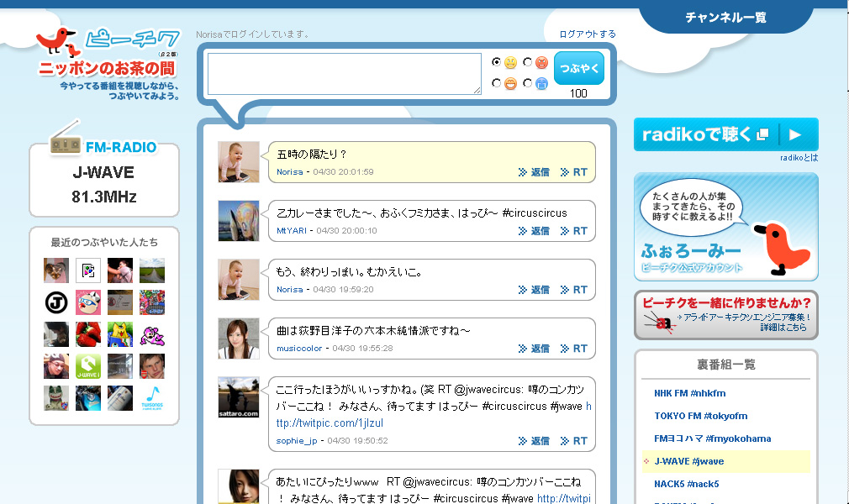Click the play arrow on the radiko banner
Viewport: 849px width, 504px height.
point(795,134)
